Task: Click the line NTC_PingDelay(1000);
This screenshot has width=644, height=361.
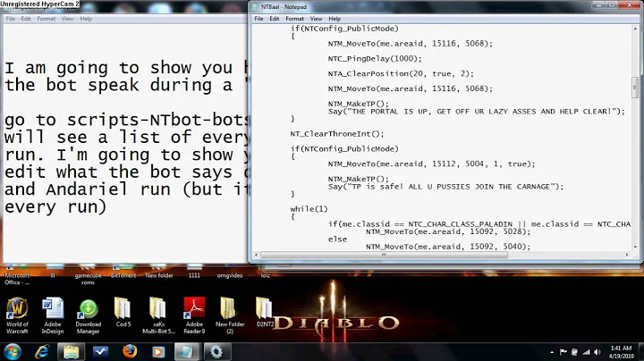Action: (x=375, y=59)
